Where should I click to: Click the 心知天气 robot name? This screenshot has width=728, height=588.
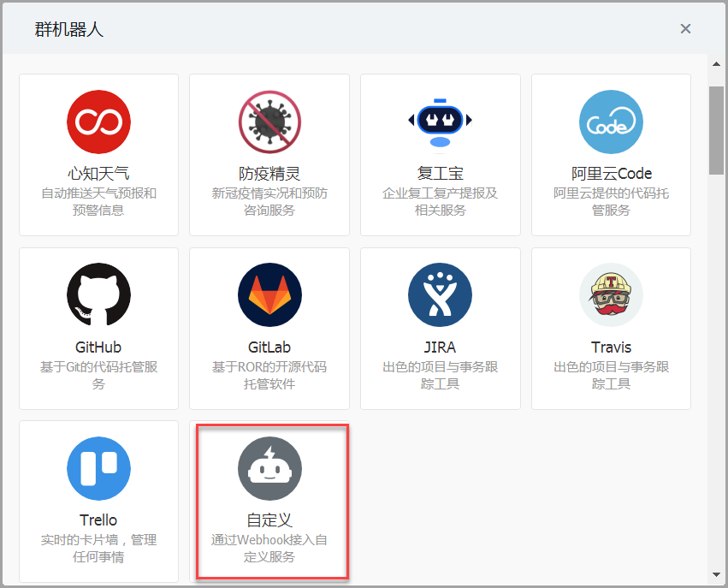point(98,174)
